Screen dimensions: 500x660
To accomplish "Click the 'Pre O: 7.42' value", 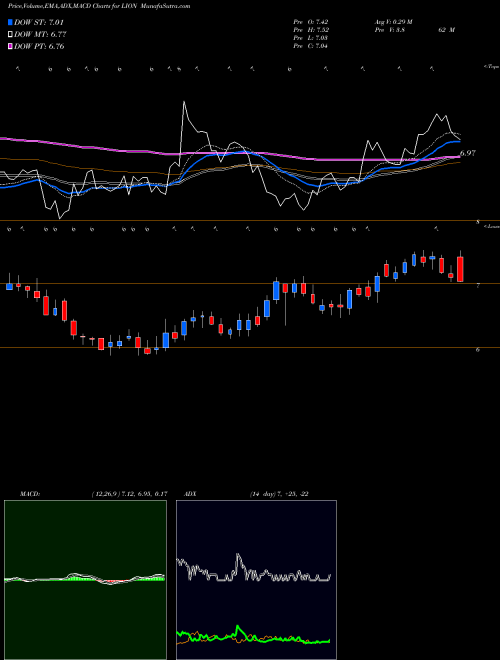I will (x=311, y=22).
